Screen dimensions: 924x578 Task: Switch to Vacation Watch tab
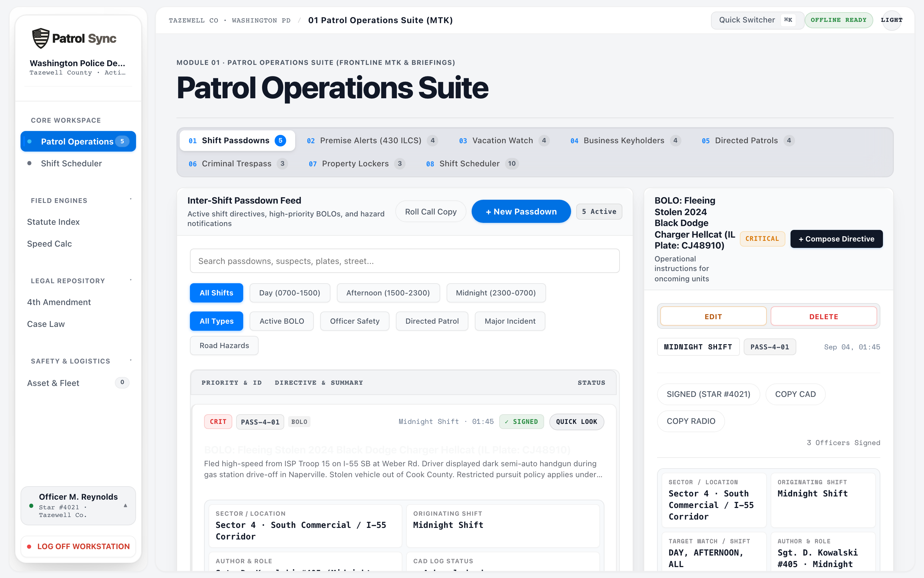[504, 141]
